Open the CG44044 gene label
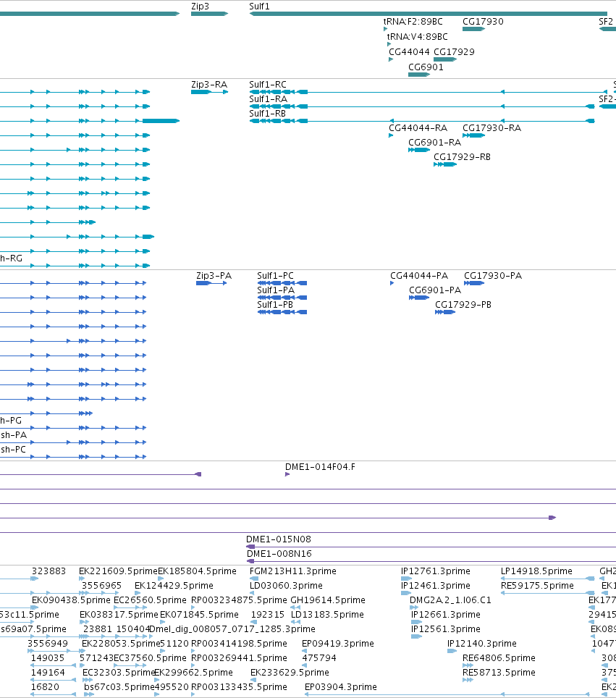 coord(409,51)
